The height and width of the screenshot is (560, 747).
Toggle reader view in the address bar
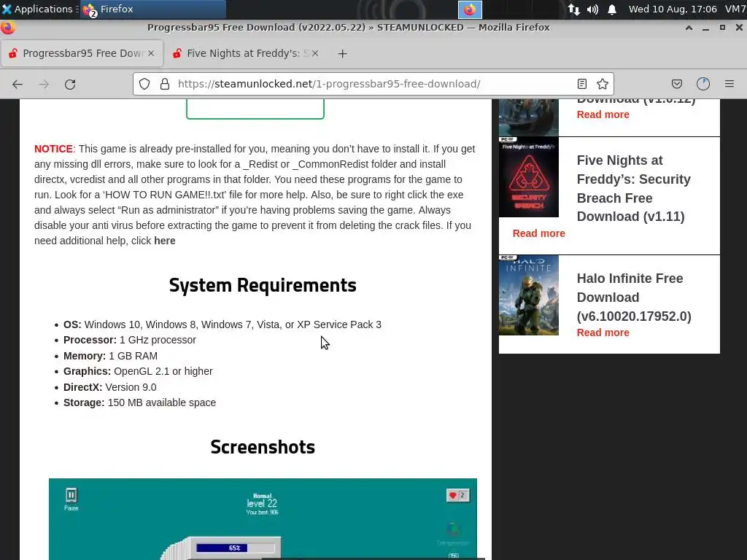click(581, 84)
